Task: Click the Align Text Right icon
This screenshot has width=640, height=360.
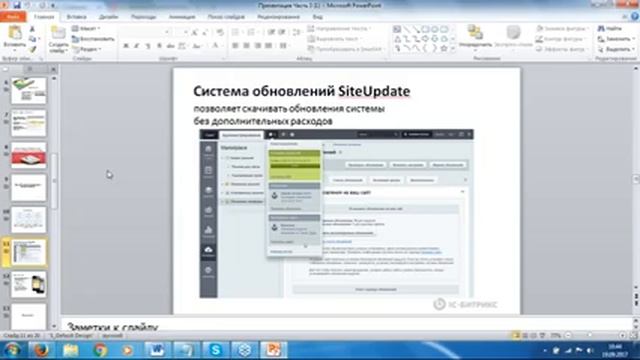Action: [258, 46]
